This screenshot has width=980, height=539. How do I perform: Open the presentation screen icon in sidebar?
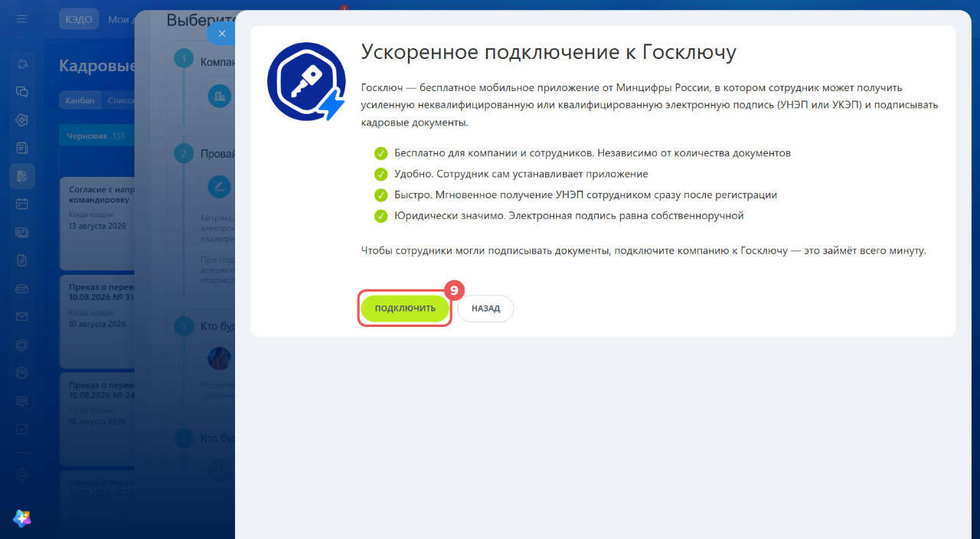coord(22,401)
